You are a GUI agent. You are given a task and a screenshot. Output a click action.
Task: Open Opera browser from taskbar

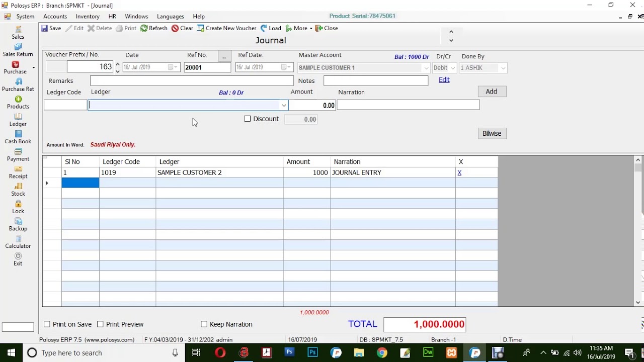click(220, 353)
